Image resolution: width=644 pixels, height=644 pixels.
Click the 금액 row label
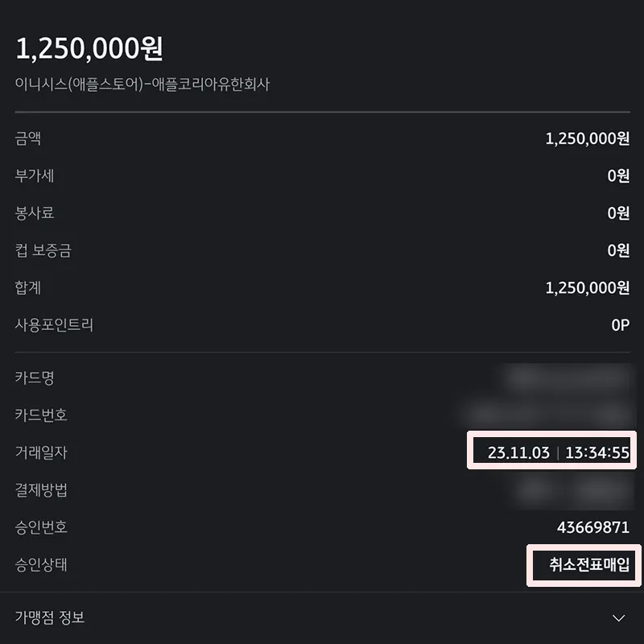click(x=28, y=138)
